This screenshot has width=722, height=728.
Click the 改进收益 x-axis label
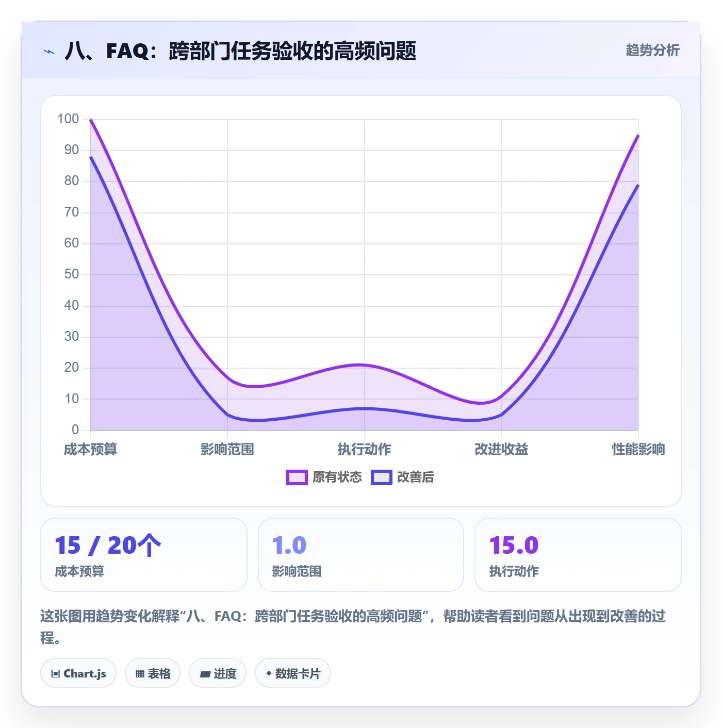pos(501,449)
